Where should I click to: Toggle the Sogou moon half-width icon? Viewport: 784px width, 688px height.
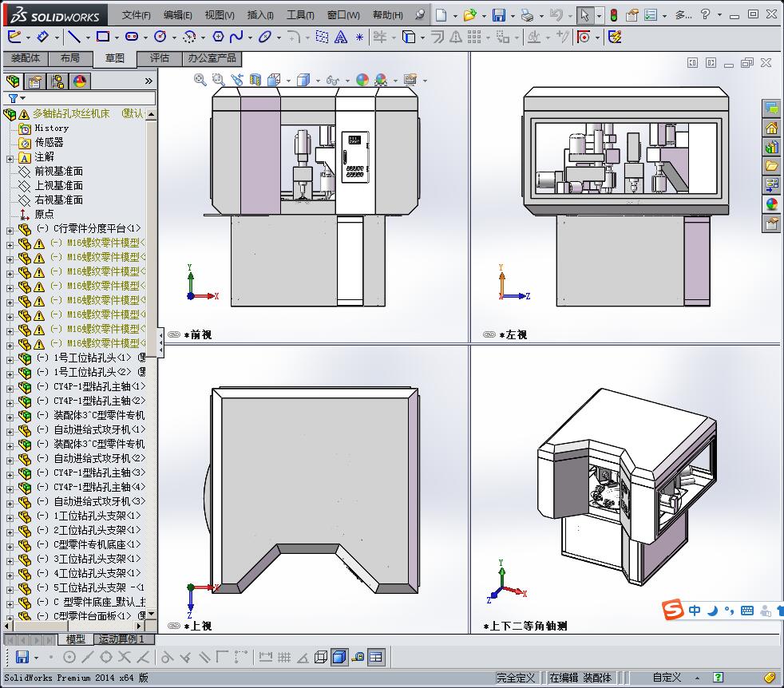(712, 611)
